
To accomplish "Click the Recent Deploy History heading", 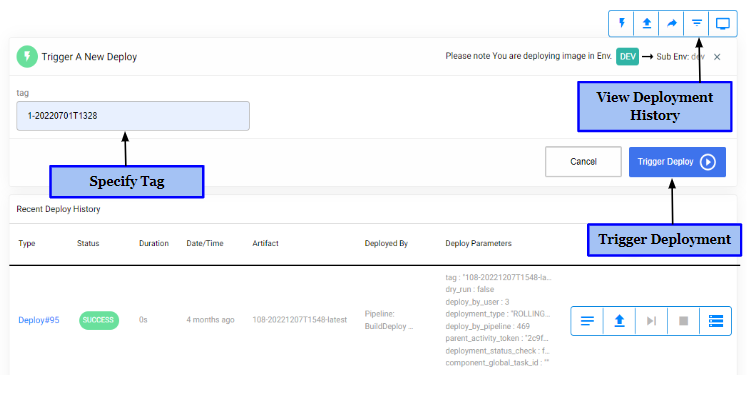I will pyautogui.click(x=58, y=209).
